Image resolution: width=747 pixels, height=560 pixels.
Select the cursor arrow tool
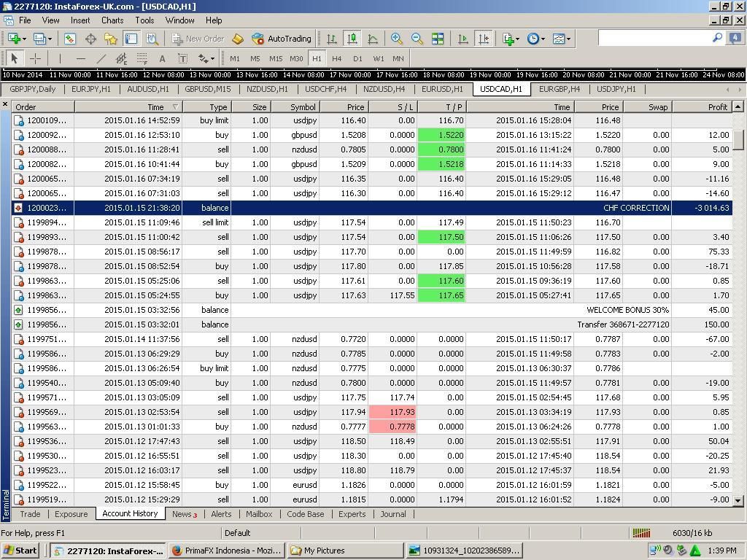[15, 58]
